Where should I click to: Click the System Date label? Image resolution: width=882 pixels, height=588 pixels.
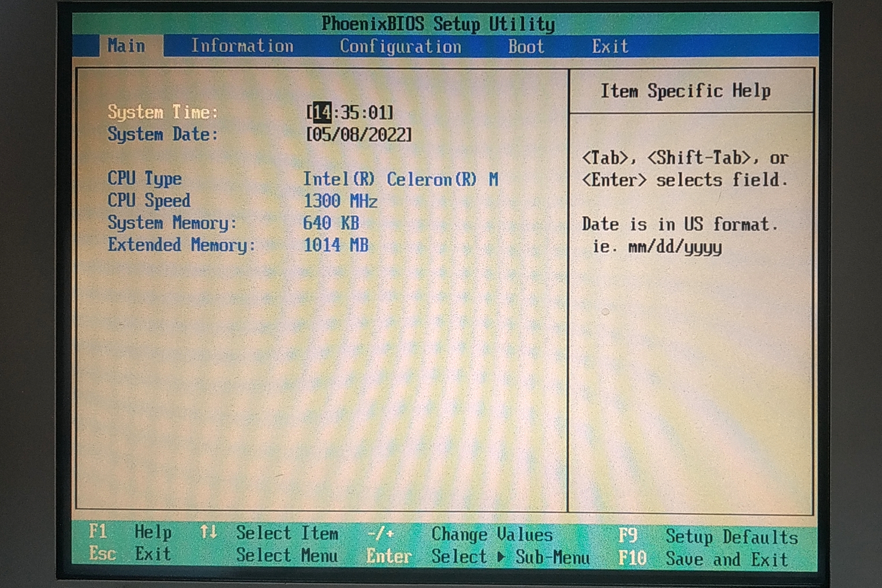coord(163,135)
